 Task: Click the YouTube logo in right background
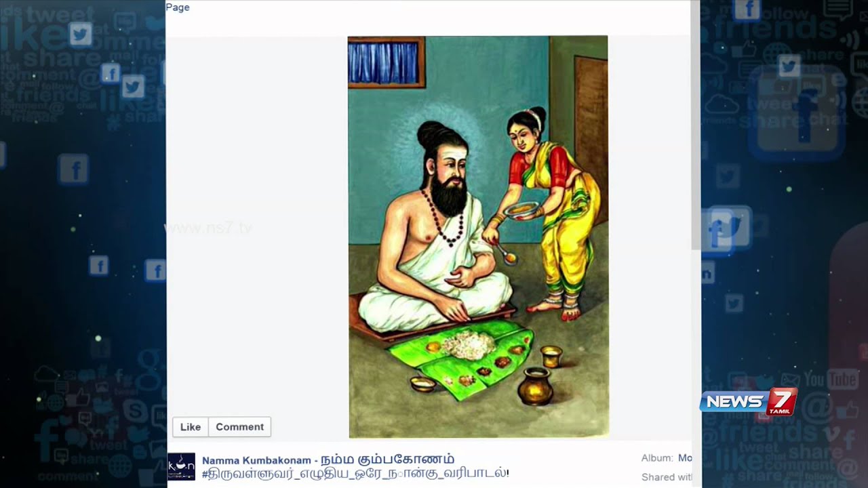pos(831,379)
